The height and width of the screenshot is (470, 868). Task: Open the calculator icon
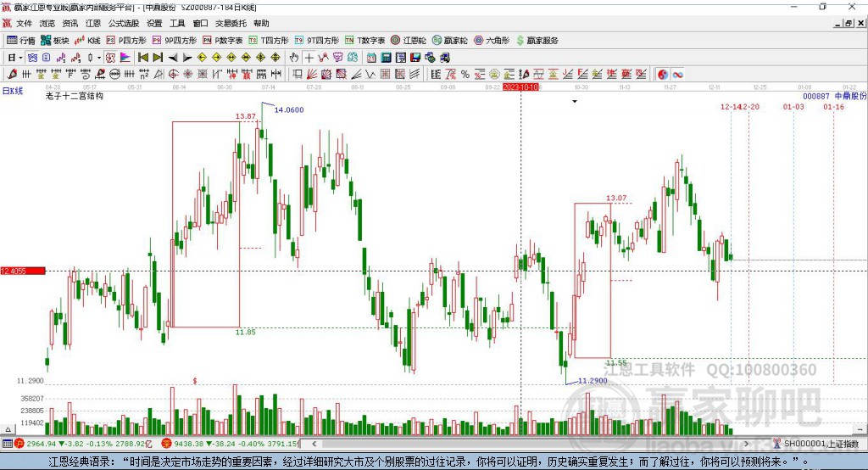(x=386, y=58)
